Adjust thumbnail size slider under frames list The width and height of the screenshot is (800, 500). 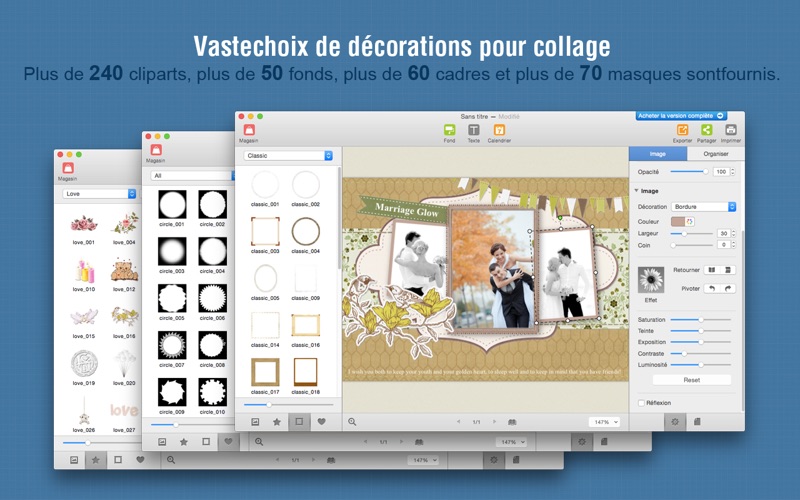tap(288, 405)
